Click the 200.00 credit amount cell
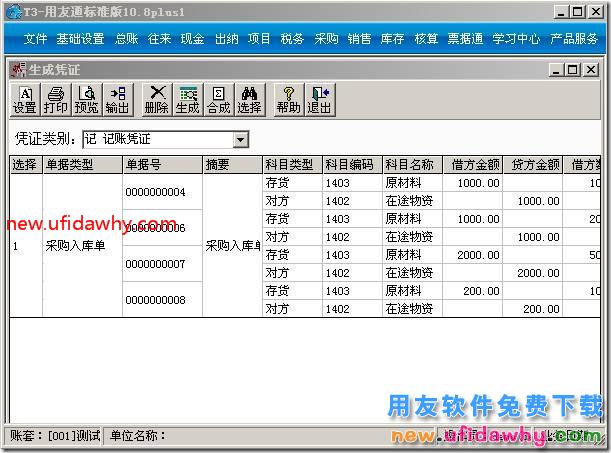The height and width of the screenshot is (453, 611). pos(533,309)
